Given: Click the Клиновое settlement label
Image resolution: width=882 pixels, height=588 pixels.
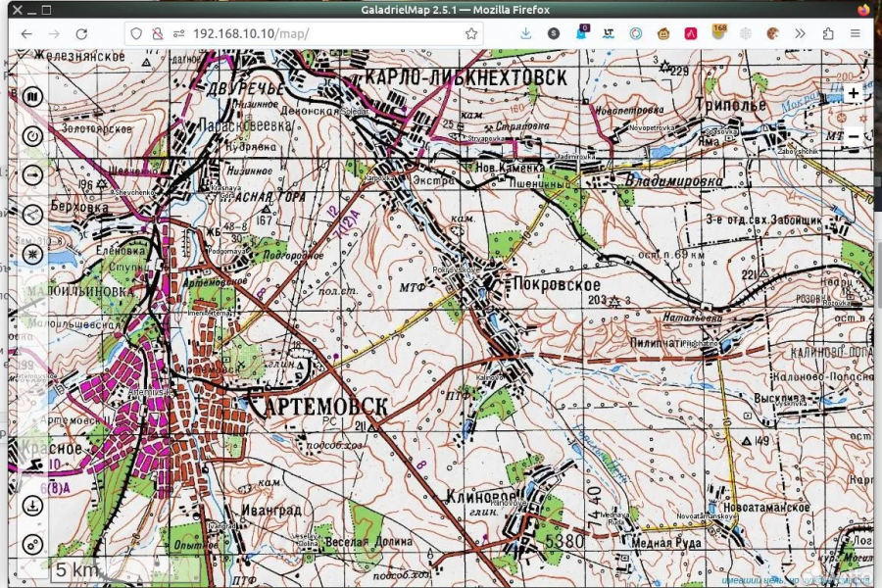Looking at the screenshot, I should tap(481, 496).
